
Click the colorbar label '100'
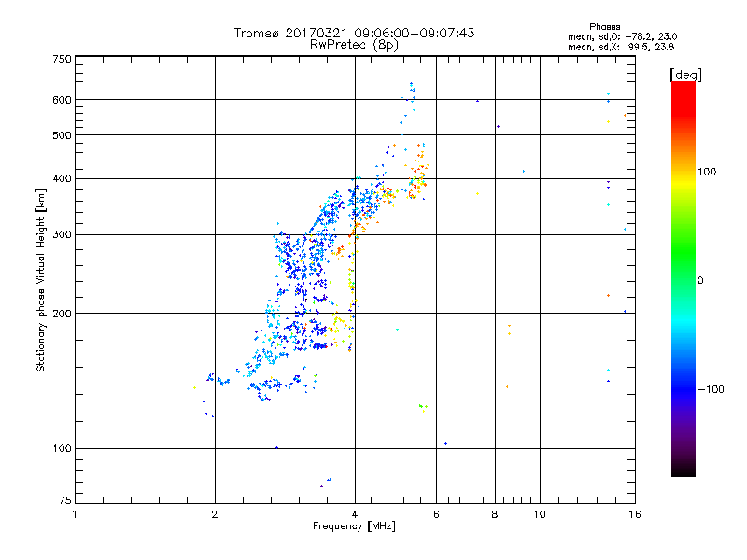coord(707,172)
